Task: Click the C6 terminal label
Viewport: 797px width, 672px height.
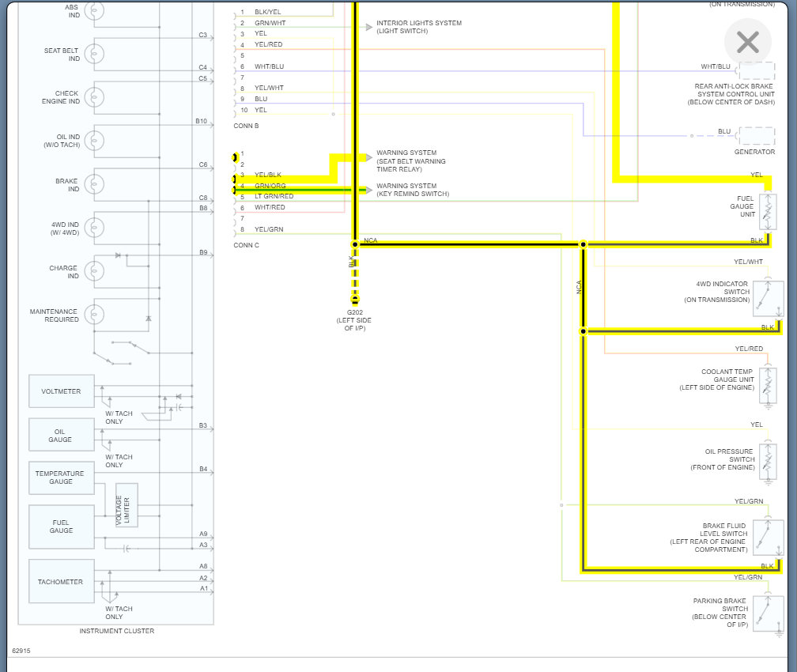Action: [203, 164]
